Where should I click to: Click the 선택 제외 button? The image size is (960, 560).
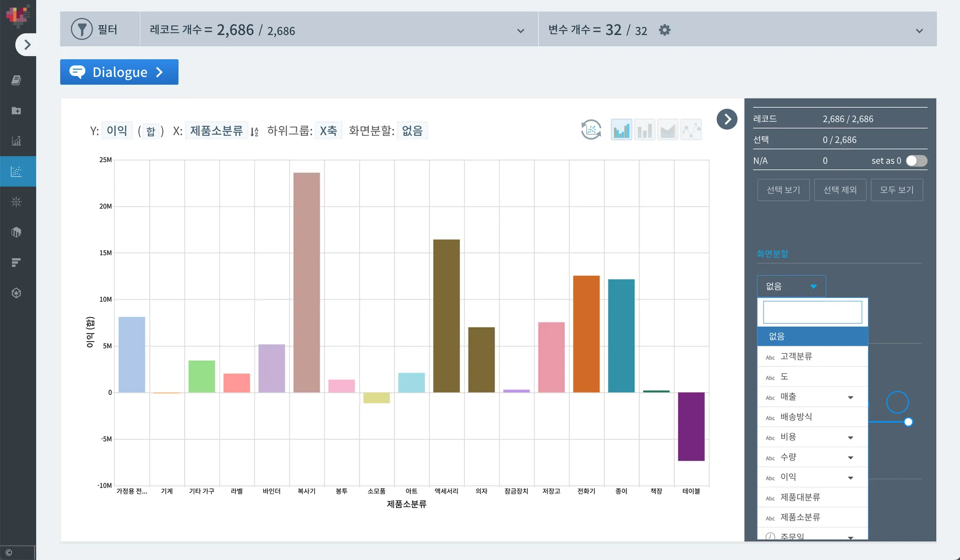pos(840,190)
